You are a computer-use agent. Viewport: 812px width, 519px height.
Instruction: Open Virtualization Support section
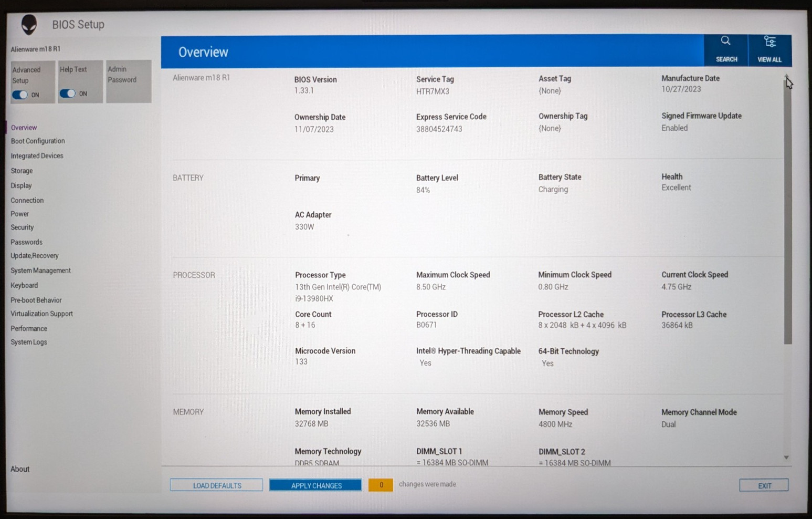(41, 314)
